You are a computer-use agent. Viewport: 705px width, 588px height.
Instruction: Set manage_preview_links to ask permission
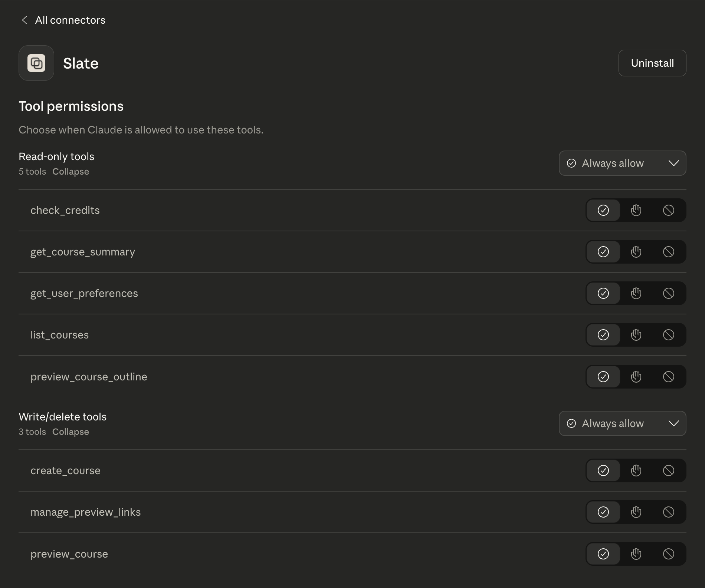(x=636, y=512)
